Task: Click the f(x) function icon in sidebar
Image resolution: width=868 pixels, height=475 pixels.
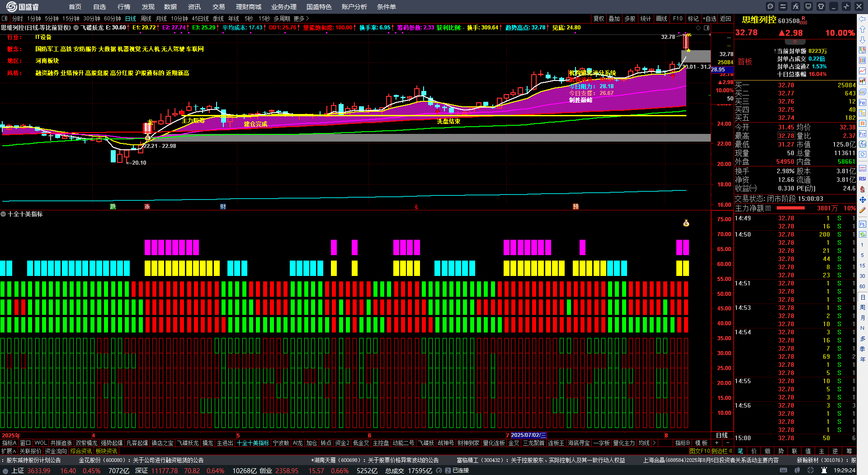Action: pos(863,144)
